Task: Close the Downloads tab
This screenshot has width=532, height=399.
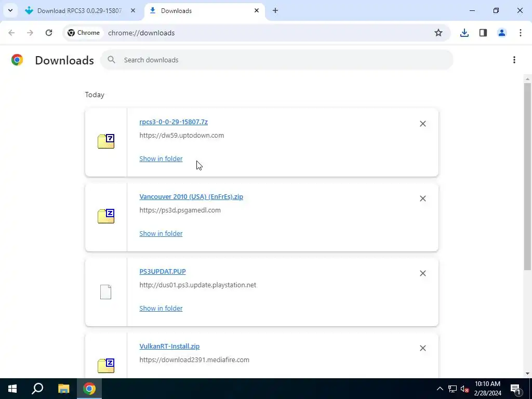Action: coord(257,10)
